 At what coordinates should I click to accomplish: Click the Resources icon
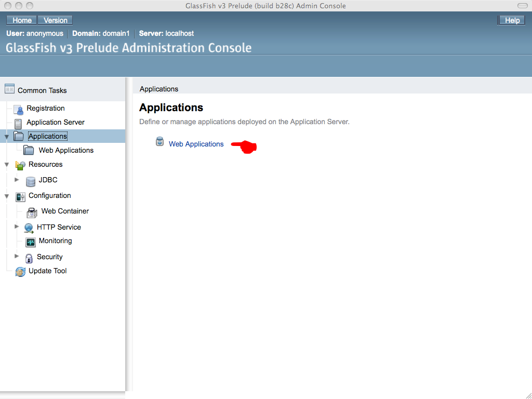click(x=20, y=165)
